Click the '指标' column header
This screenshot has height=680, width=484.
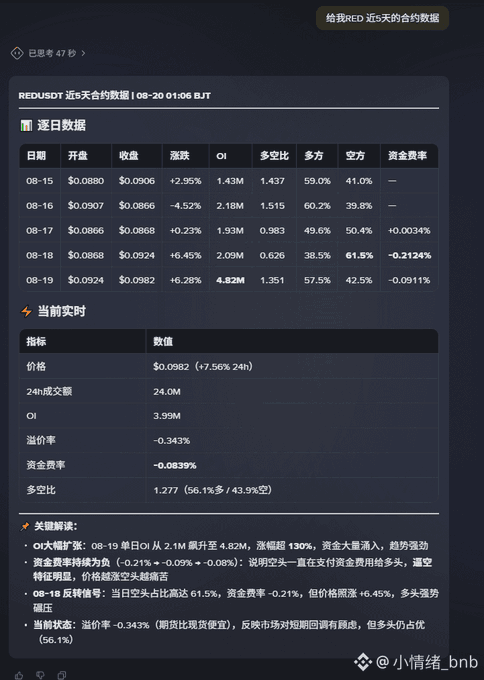[x=36, y=342]
